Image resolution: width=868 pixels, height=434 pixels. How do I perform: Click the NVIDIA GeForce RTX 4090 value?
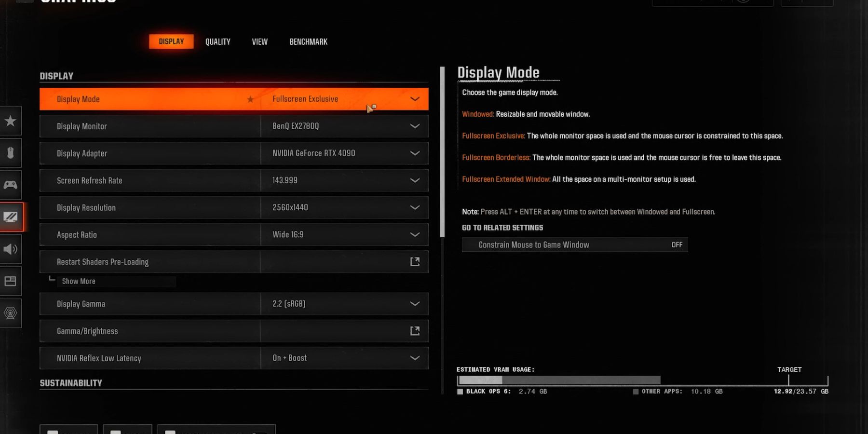[314, 153]
